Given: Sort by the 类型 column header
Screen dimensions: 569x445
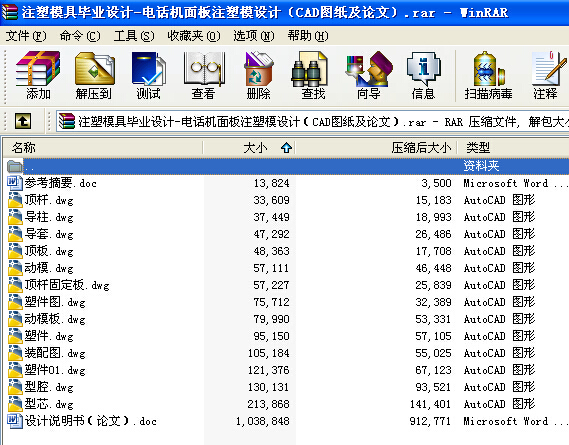Looking at the screenshot, I should click(x=513, y=148).
